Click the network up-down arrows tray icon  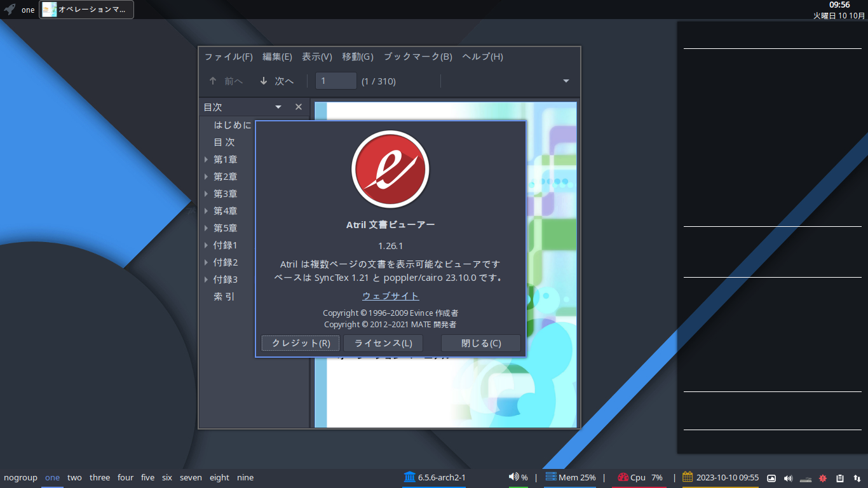(857, 478)
